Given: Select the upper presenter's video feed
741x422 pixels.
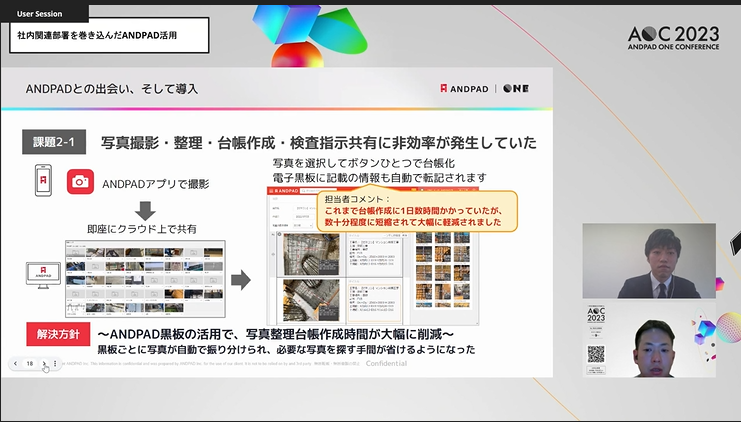Looking at the screenshot, I should tap(649, 261).
